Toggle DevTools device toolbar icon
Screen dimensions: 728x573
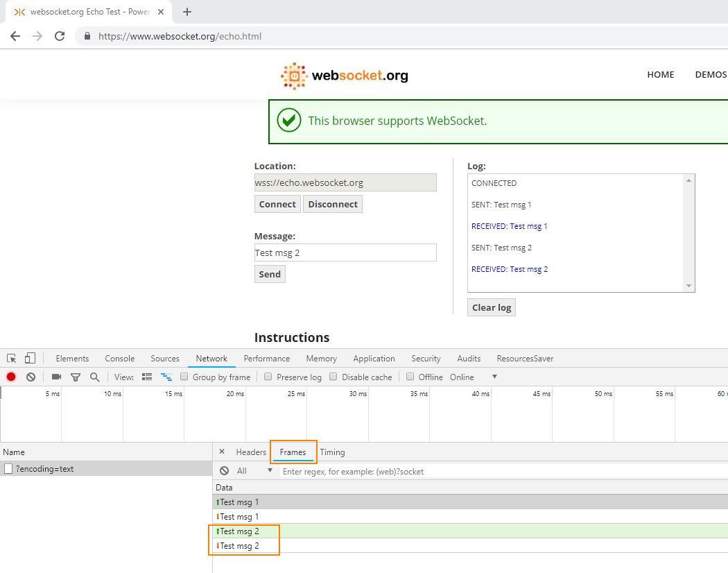tap(31, 358)
